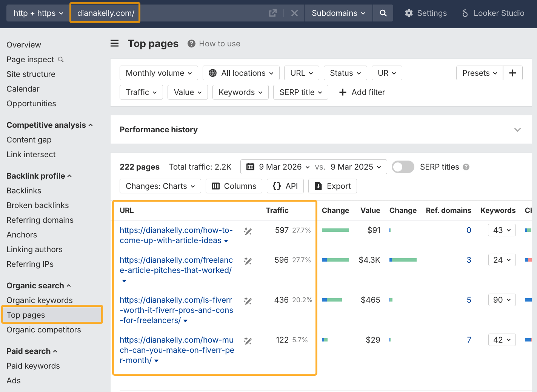Enable the SERP titles toggle
The image size is (537, 392).
(x=402, y=167)
